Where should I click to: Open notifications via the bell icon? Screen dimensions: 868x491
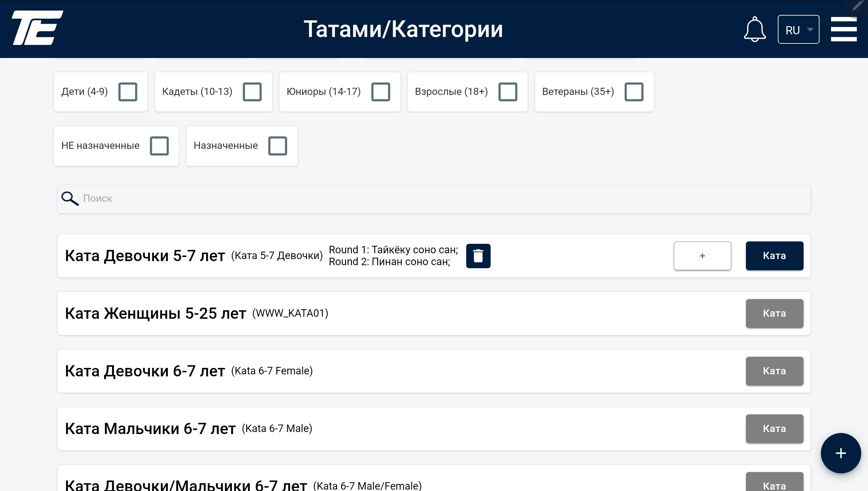(754, 29)
